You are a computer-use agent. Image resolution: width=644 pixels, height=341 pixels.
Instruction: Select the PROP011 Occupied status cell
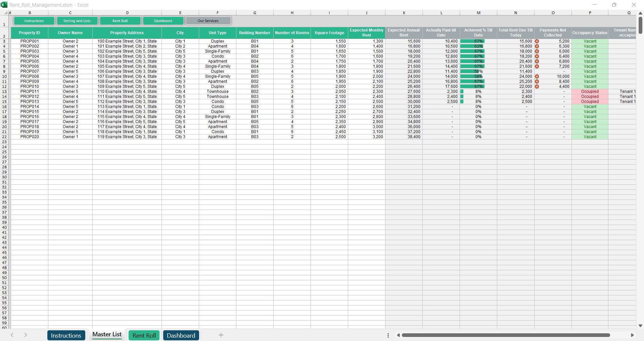(590, 92)
